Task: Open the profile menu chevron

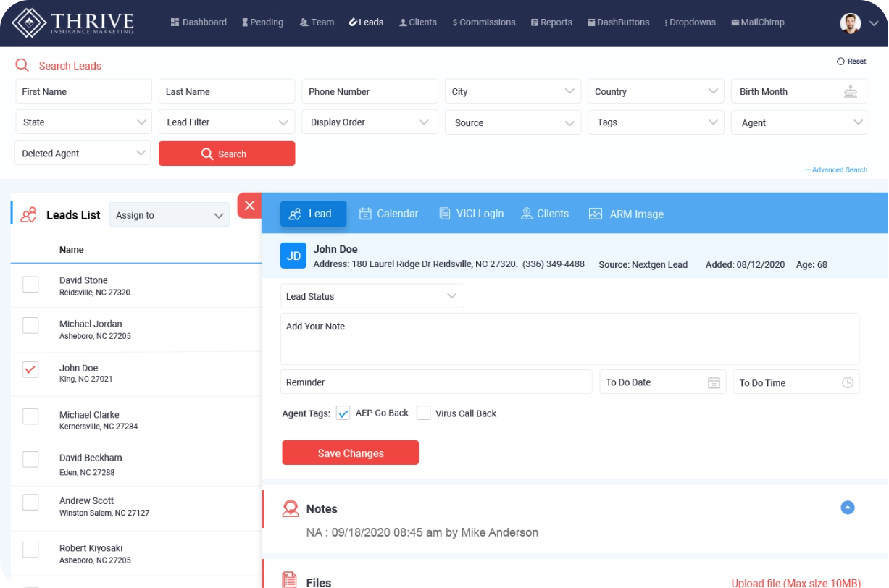Action: (x=873, y=23)
